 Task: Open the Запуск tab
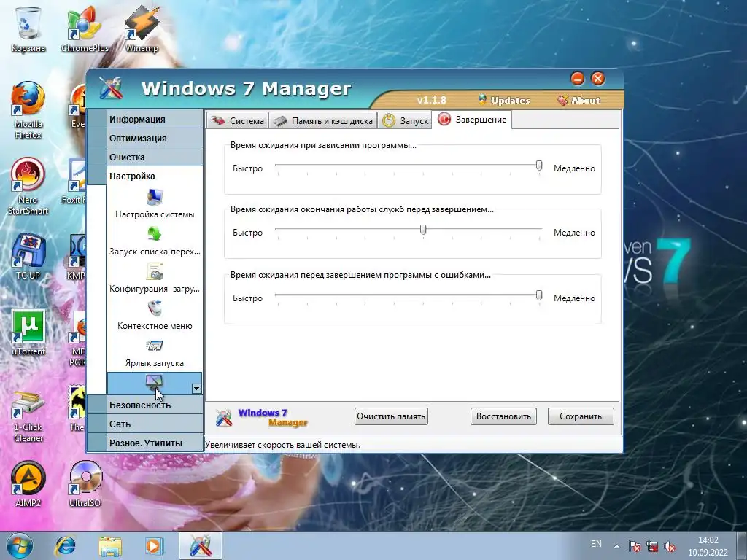[x=406, y=120]
